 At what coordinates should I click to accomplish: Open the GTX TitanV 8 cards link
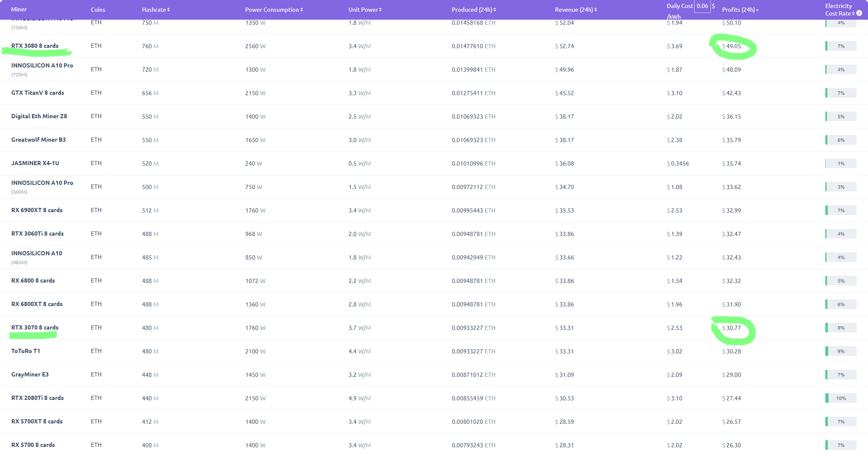[38, 93]
